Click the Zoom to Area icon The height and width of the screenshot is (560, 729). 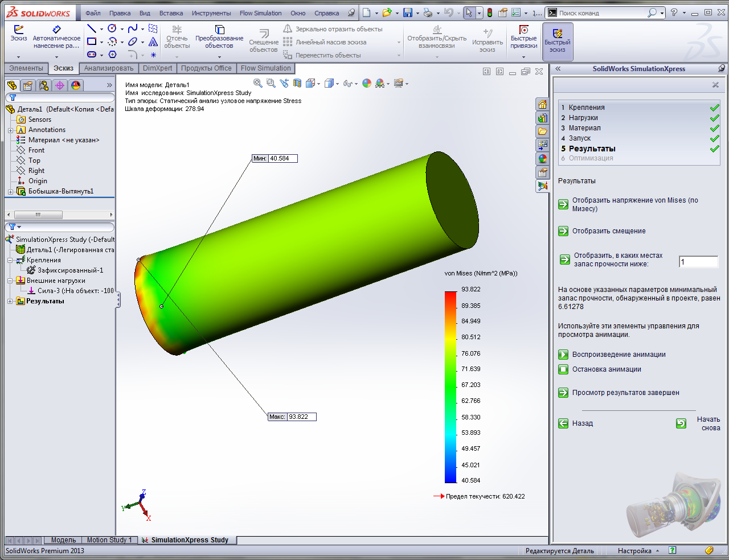coord(271,83)
